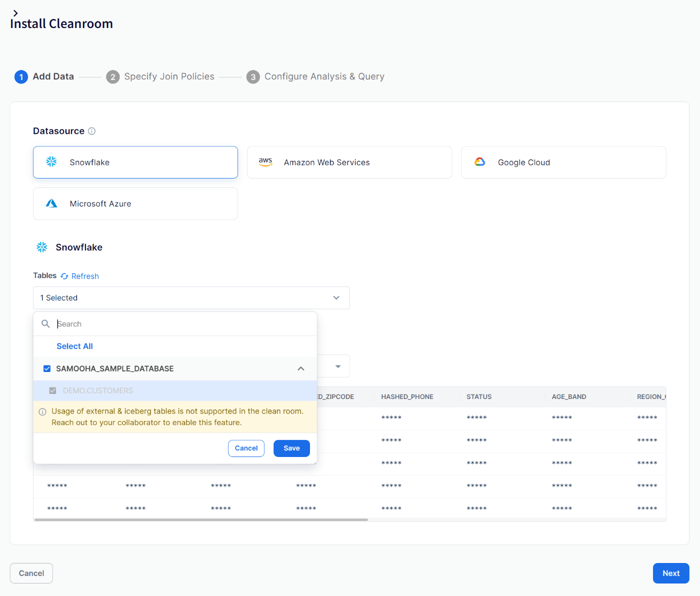Click the external & iceberg tables warning text
The width and height of the screenshot is (700, 596).
(x=177, y=416)
